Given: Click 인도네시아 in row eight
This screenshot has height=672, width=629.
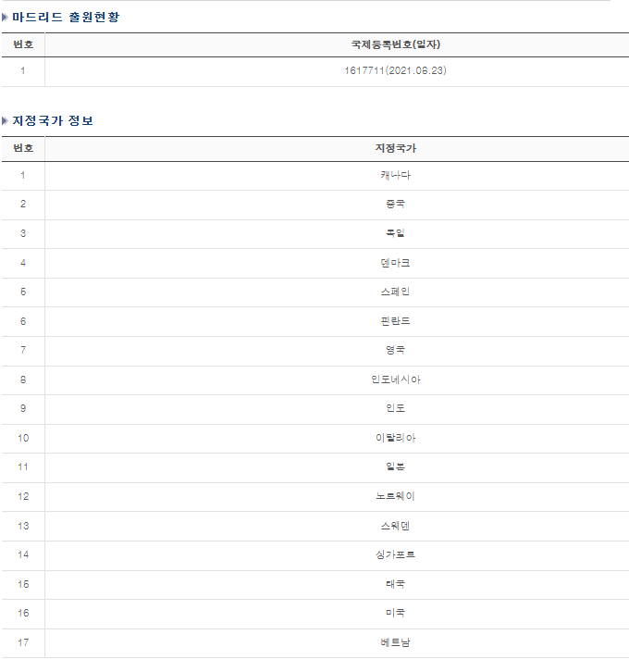Looking at the screenshot, I should click(x=395, y=380).
